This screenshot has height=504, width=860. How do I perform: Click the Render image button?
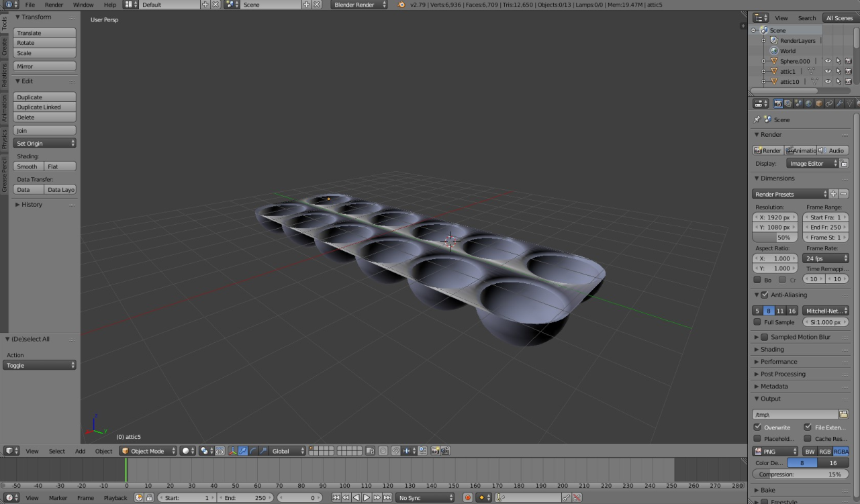pyautogui.click(x=768, y=150)
